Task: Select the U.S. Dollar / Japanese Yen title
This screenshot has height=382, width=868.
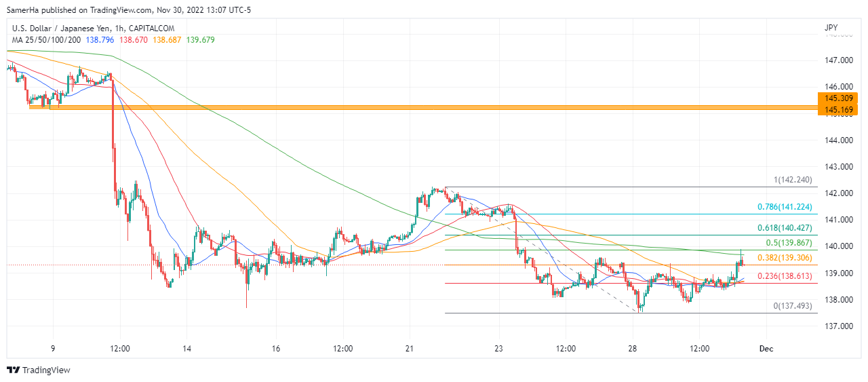Action: 93,28
